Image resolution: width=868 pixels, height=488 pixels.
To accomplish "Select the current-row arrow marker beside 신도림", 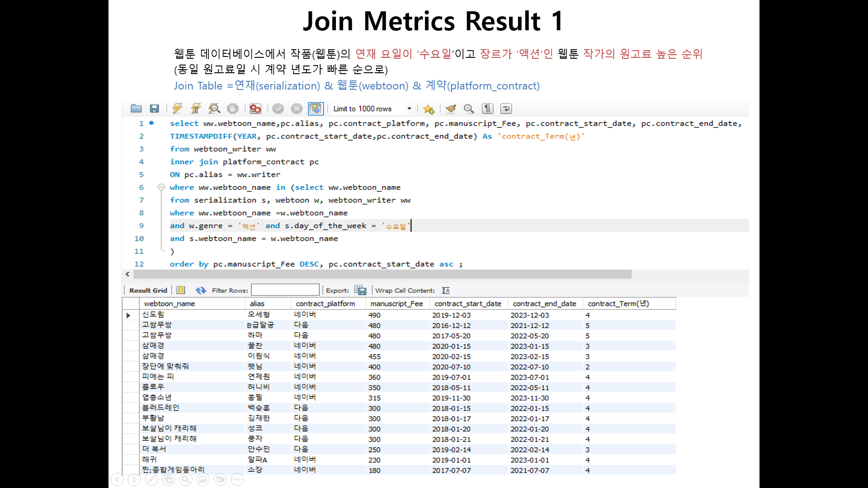I will point(128,315).
